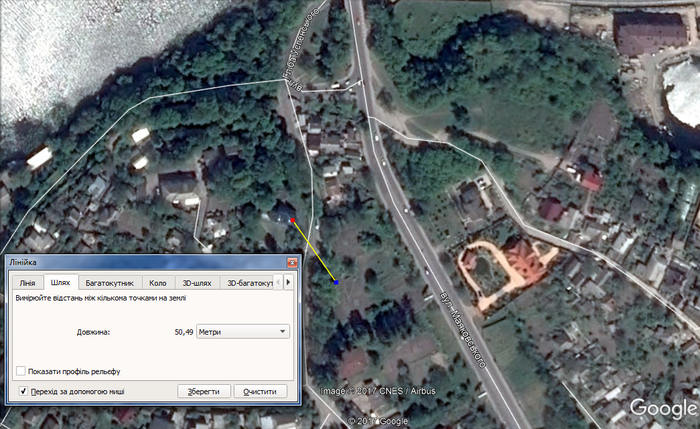Open the 3D-шлях tab
This screenshot has height=429, width=700.
coord(197,283)
